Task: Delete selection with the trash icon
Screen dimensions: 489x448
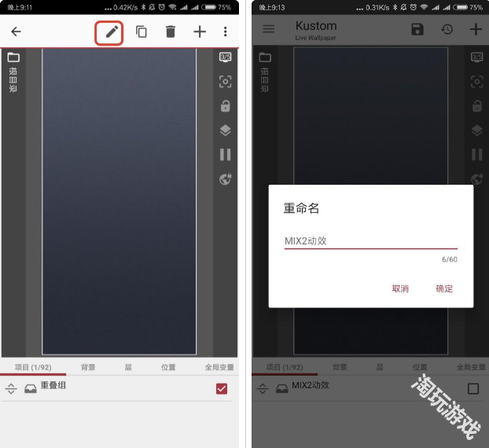Action: pyautogui.click(x=171, y=32)
